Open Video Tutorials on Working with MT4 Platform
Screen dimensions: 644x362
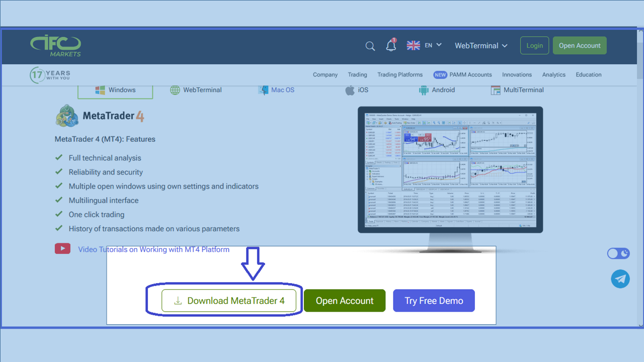click(x=153, y=249)
